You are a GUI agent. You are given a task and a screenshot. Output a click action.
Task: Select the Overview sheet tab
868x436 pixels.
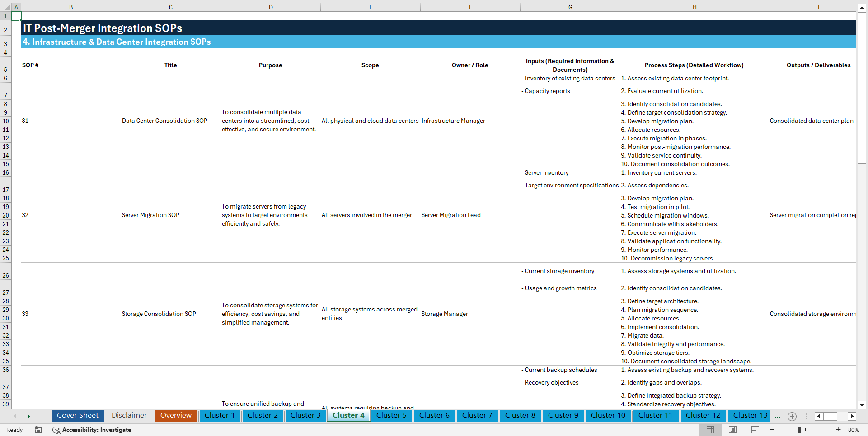coord(176,415)
